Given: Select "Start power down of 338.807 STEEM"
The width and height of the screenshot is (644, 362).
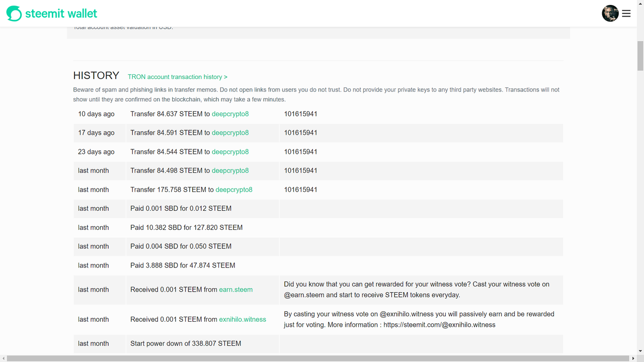Looking at the screenshot, I should pyautogui.click(x=186, y=344).
